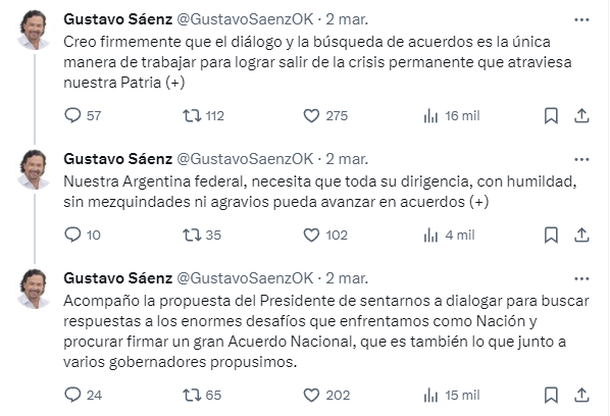Bookmark the Argentina federal tweet
Viewport: 610px width, 416px height.
click(x=550, y=235)
